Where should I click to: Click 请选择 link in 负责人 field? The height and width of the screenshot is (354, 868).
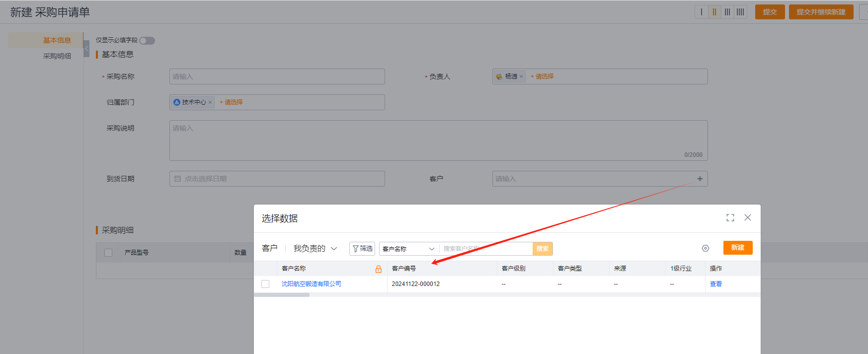point(542,76)
